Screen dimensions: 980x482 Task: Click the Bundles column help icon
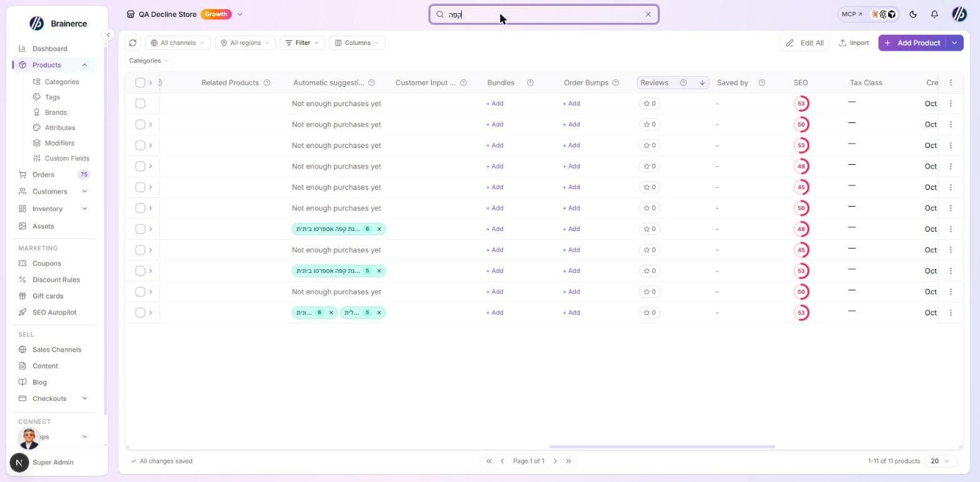[530, 83]
